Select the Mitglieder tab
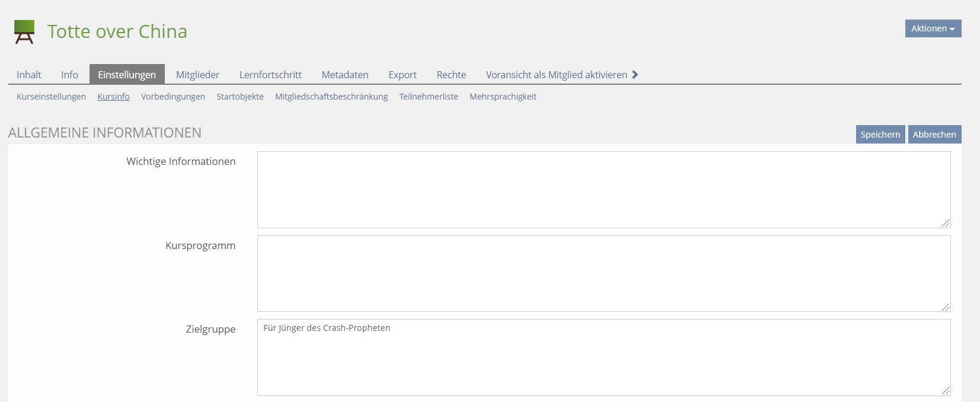The image size is (980, 402). 197,75
